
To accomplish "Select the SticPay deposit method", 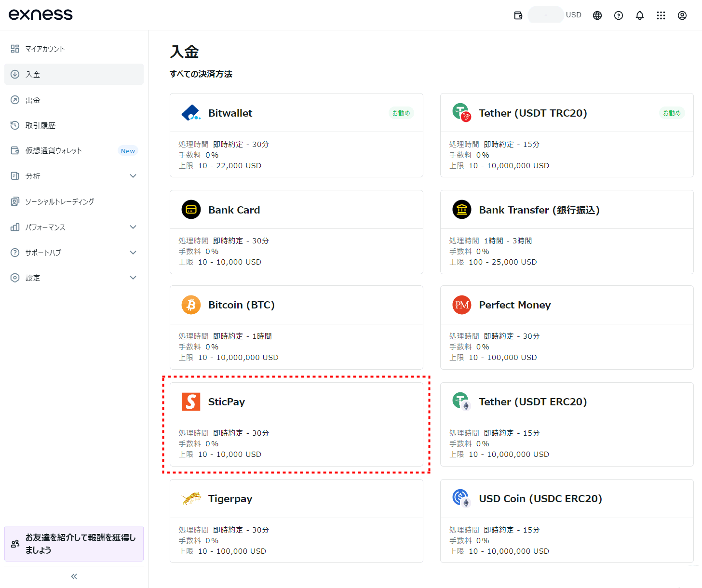I will [x=297, y=424].
